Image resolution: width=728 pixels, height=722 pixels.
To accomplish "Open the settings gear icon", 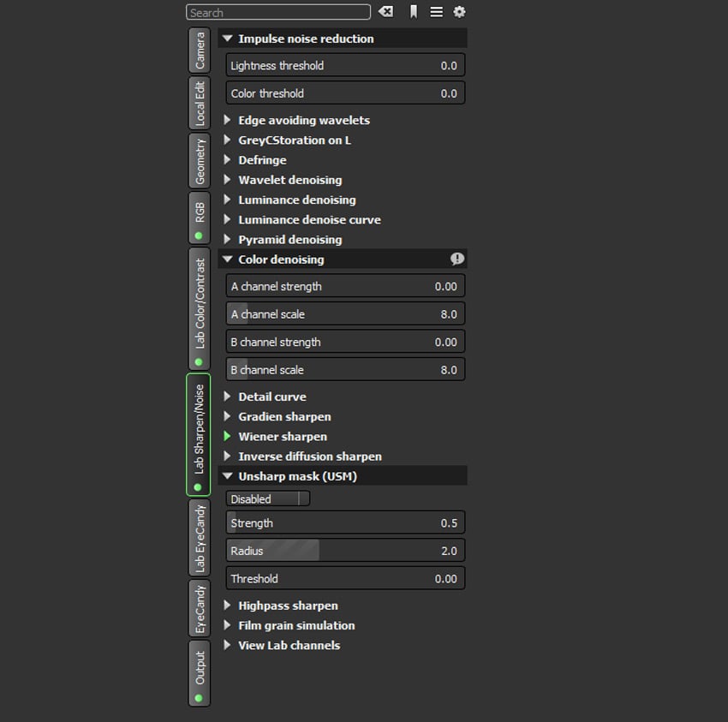I will point(459,12).
